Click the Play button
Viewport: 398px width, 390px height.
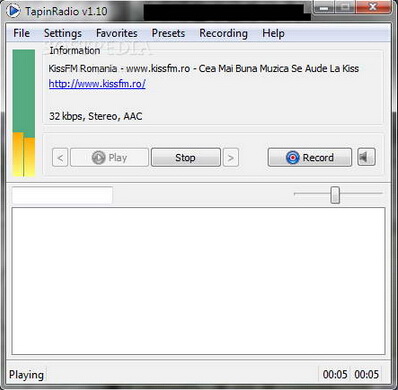point(110,157)
